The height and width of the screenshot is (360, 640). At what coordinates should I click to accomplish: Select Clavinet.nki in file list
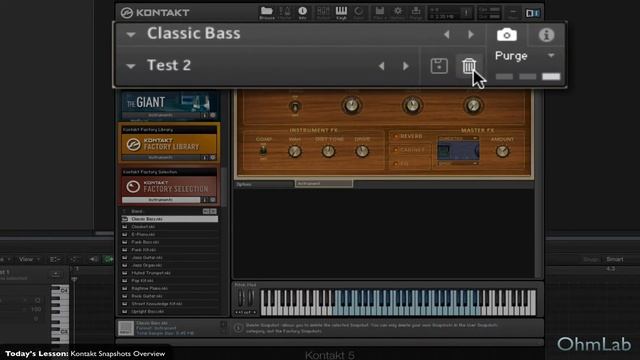pos(169,227)
